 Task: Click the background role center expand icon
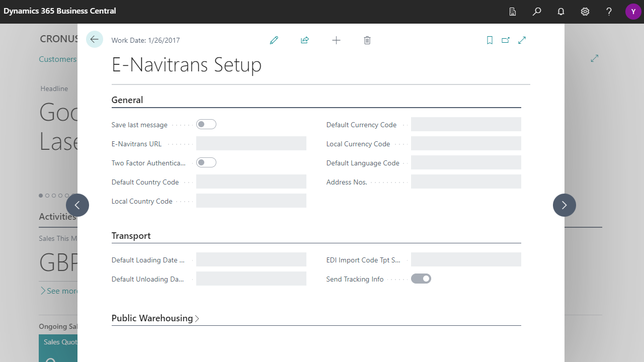pyautogui.click(x=595, y=58)
